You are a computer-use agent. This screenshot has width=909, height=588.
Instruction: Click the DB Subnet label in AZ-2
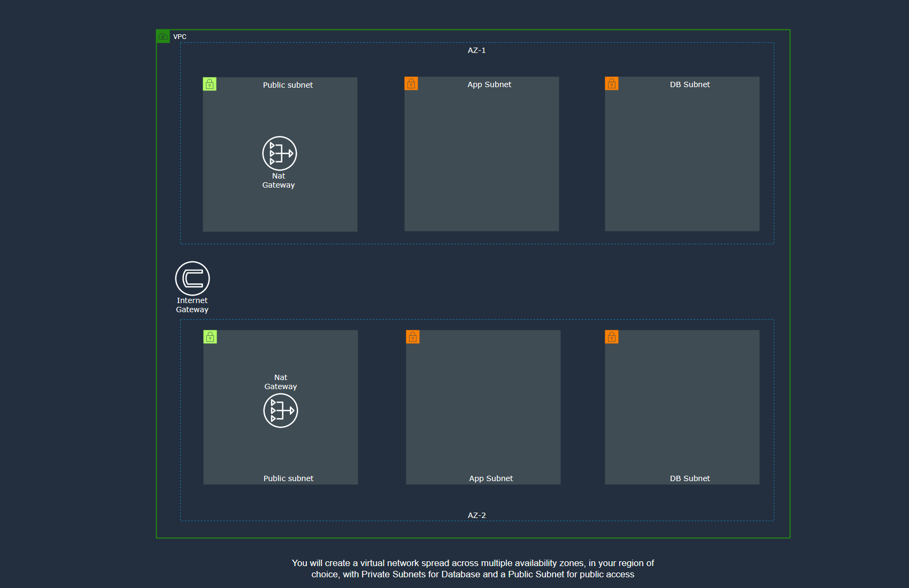tap(690, 478)
